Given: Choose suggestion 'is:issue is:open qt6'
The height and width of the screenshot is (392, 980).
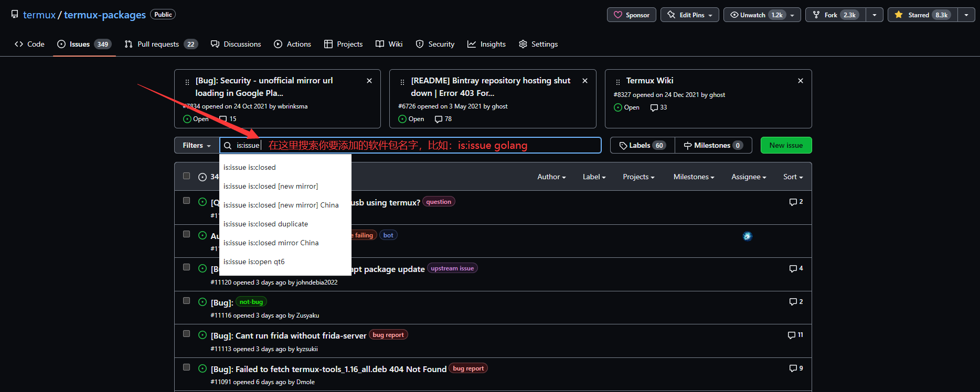Looking at the screenshot, I should [x=285, y=262].
